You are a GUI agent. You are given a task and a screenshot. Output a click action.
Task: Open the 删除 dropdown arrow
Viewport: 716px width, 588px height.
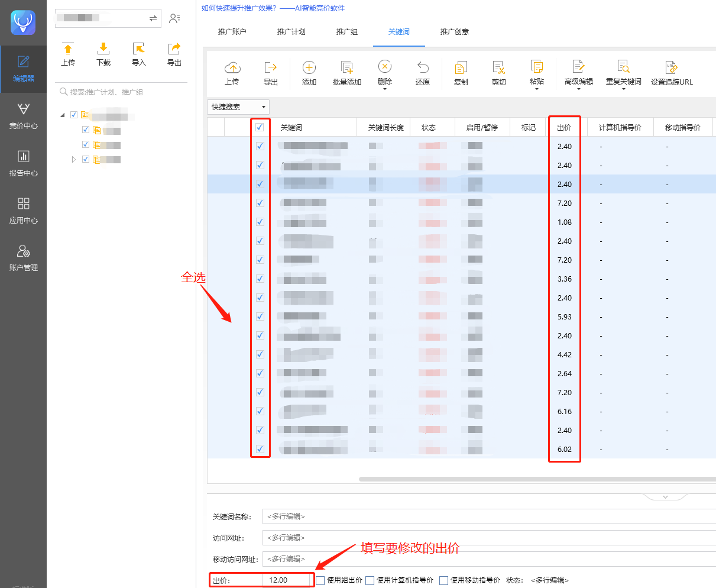[x=385, y=89]
